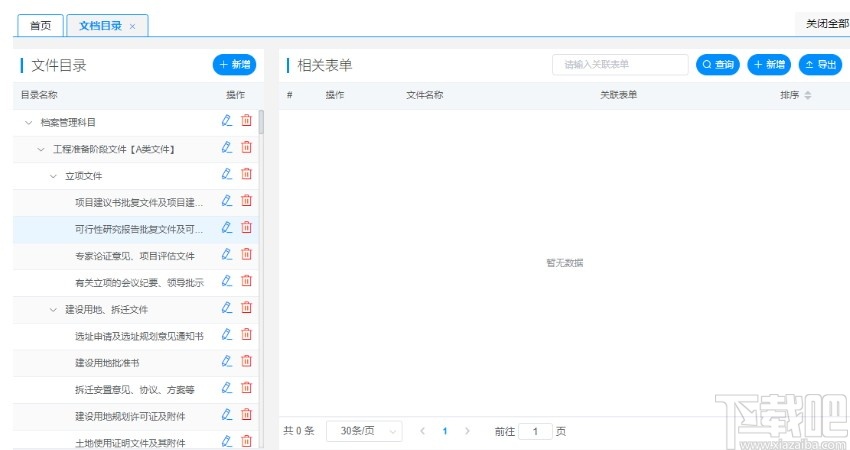Click the file directory tree scrollbar
The image size is (850, 450).
[x=261, y=122]
